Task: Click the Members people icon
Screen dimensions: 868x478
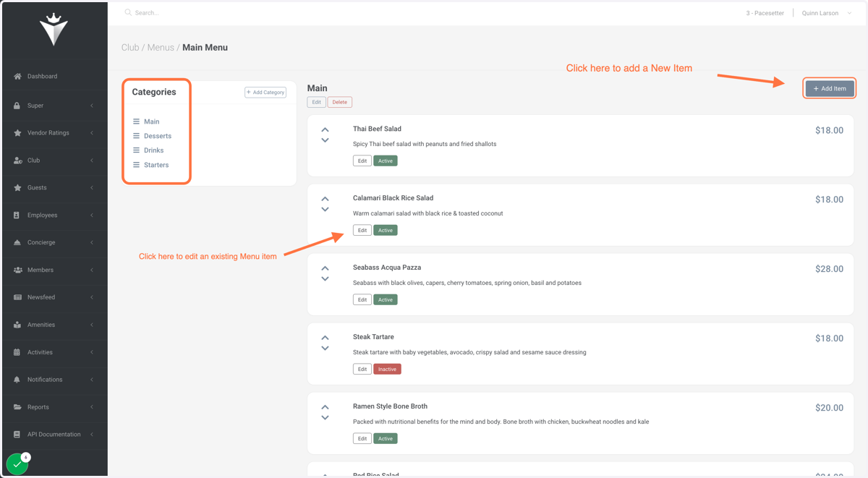Action: point(17,270)
